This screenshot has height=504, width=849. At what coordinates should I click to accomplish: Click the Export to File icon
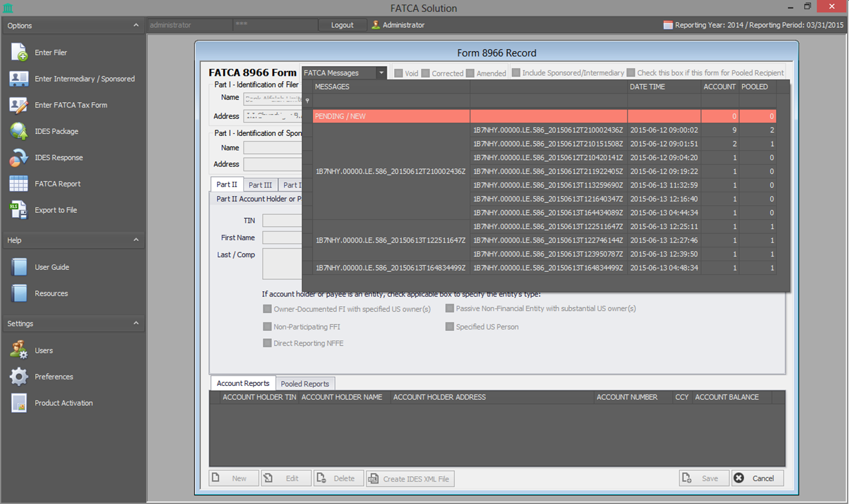(19, 210)
